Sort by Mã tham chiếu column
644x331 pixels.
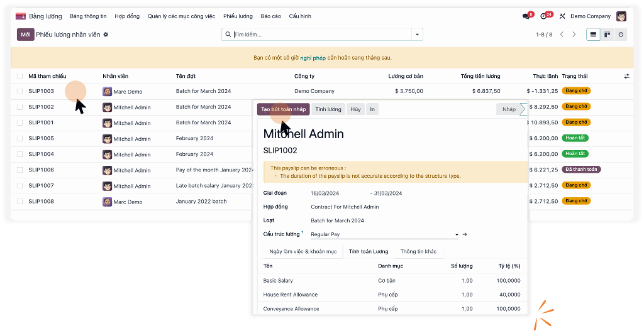(47, 76)
